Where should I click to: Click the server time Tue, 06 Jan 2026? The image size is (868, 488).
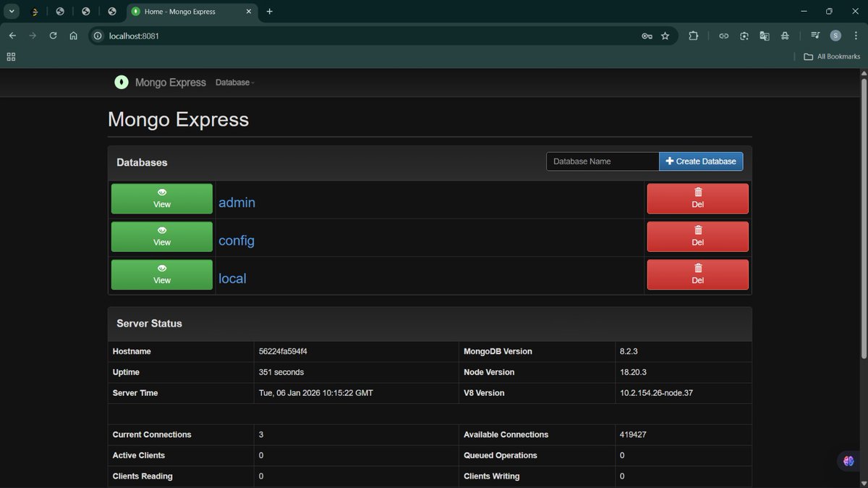point(316,393)
